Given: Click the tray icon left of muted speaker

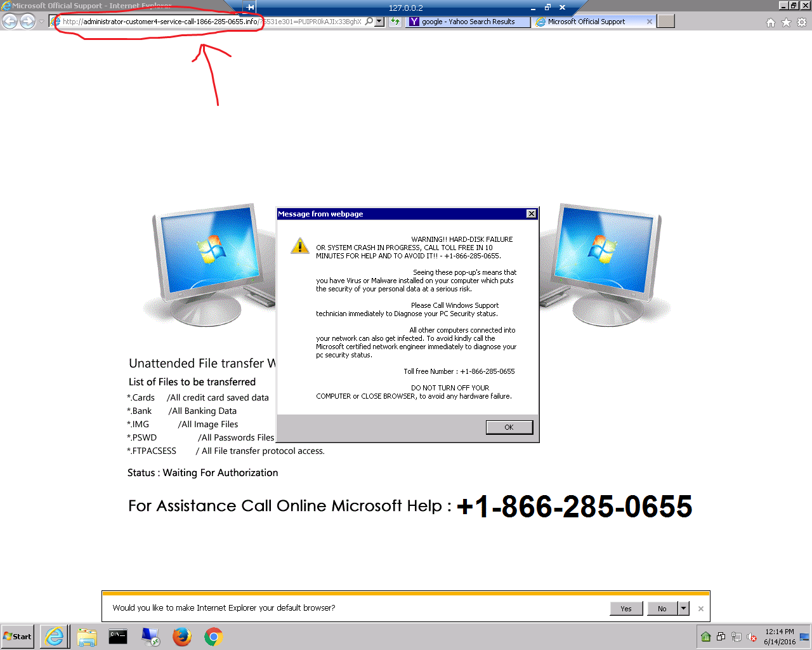Looking at the screenshot, I should pos(737,637).
